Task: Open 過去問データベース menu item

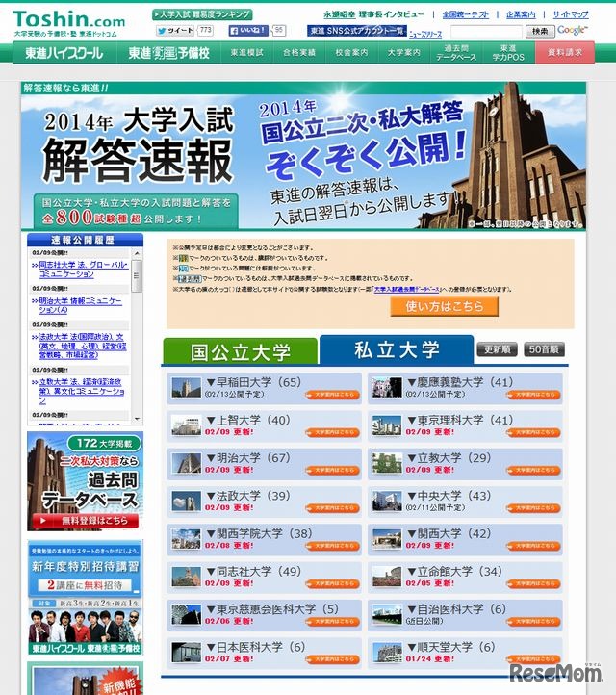Action: (456, 53)
